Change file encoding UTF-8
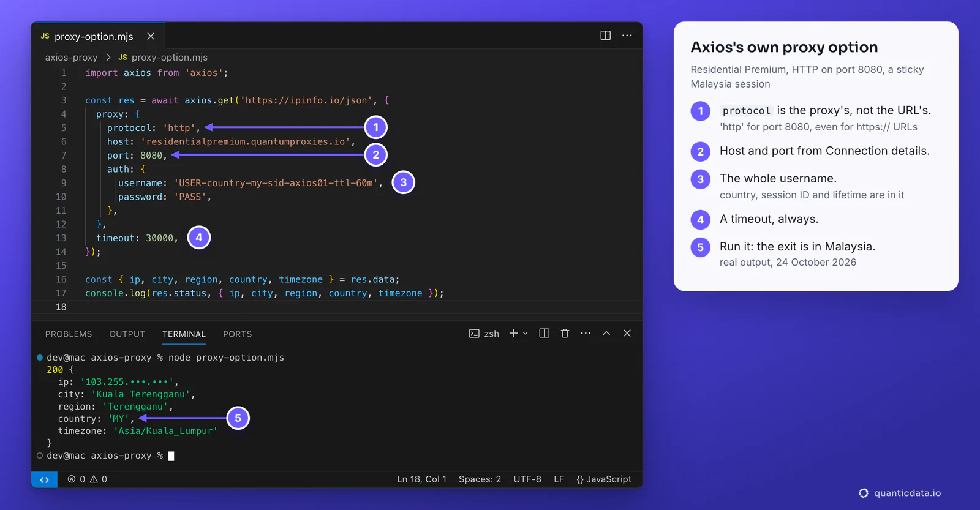 527,479
